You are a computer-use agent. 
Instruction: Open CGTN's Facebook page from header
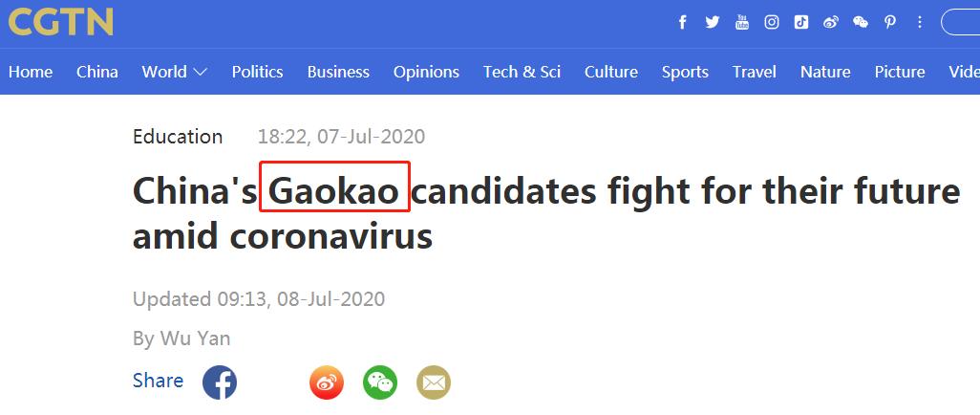682,22
